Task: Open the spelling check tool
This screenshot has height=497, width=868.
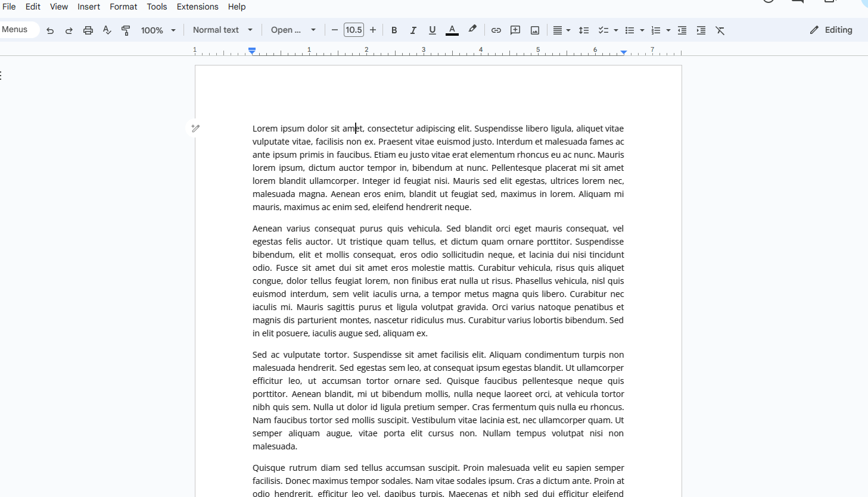Action: (x=107, y=30)
